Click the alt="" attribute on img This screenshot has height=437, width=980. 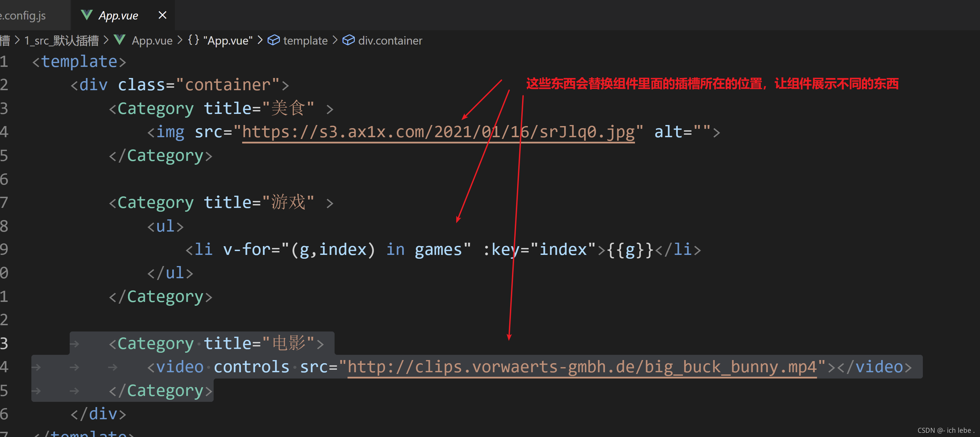(683, 132)
